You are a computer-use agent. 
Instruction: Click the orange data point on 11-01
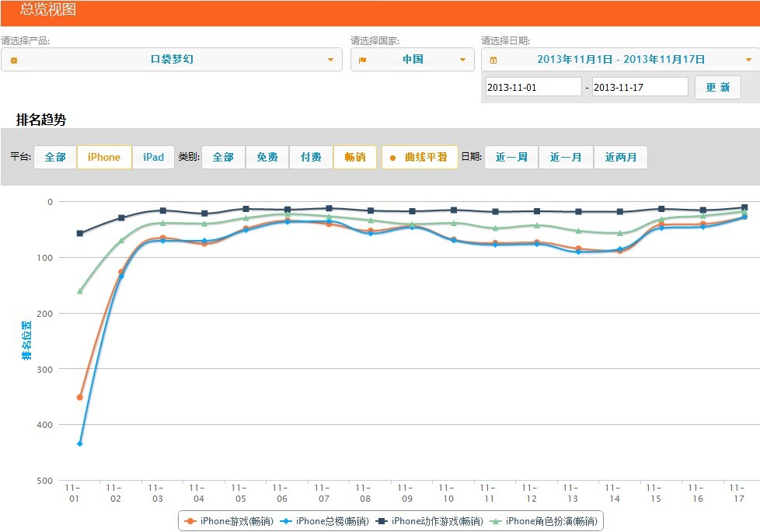pos(80,398)
